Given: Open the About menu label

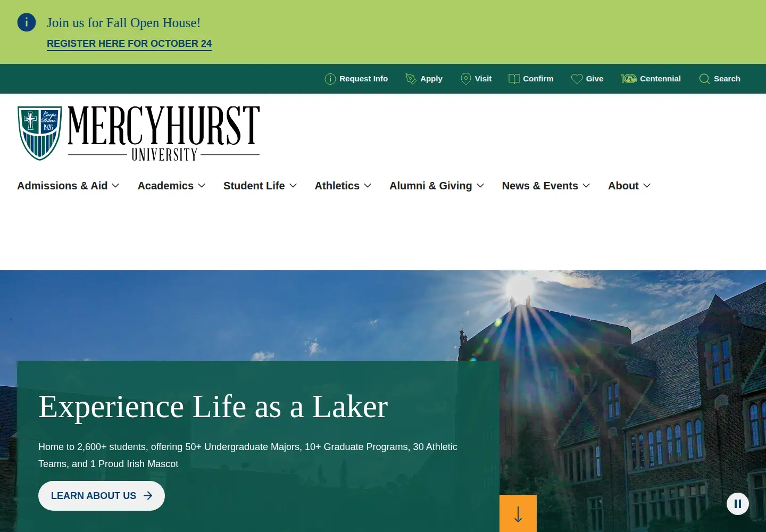Looking at the screenshot, I should point(623,186).
